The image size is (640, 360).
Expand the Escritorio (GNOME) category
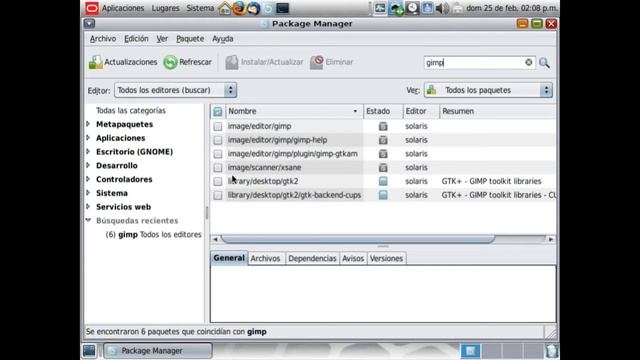(x=88, y=151)
